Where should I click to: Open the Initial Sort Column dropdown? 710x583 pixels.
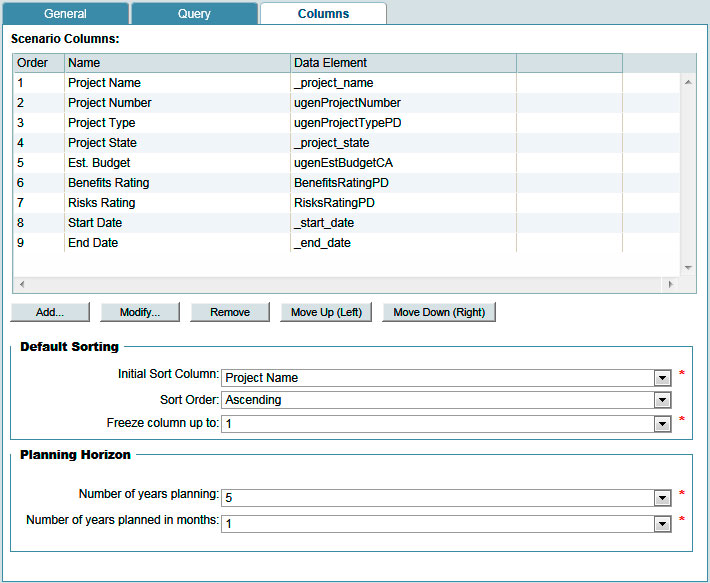pyautogui.click(x=662, y=378)
